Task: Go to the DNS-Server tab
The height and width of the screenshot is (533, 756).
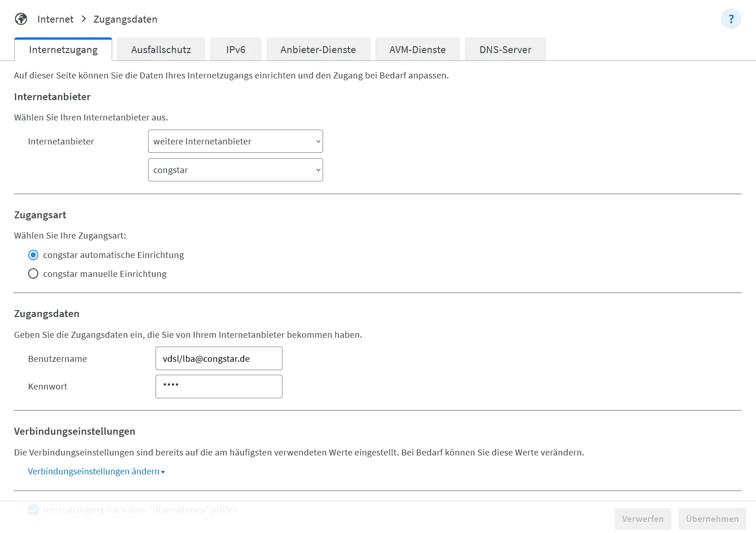Action: [505, 49]
